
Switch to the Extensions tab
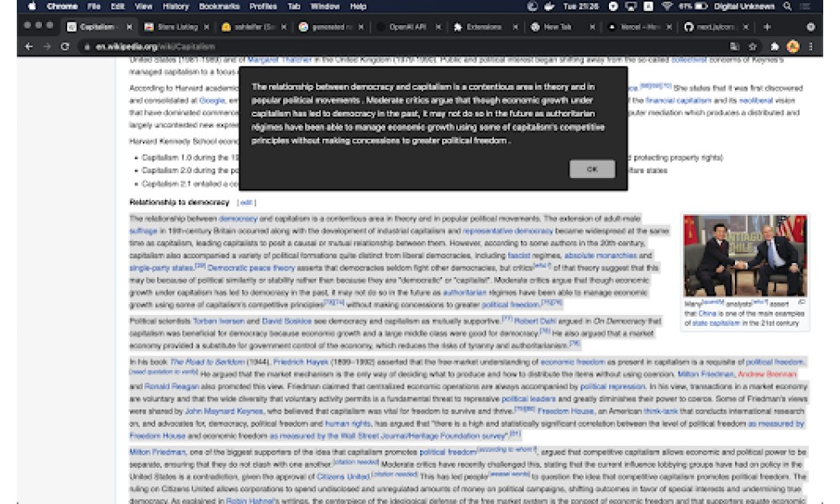pos(484,27)
